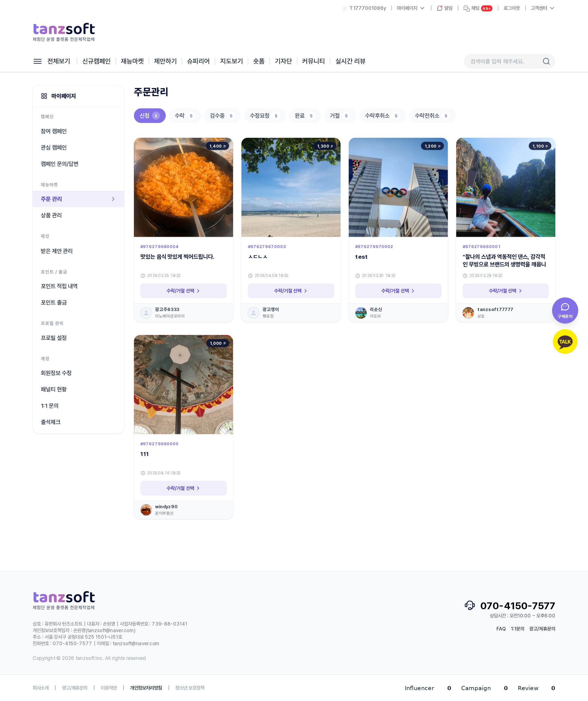Open 지도보기 in main navigation
Screen dimensions: 588x701
pyautogui.click(x=231, y=61)
